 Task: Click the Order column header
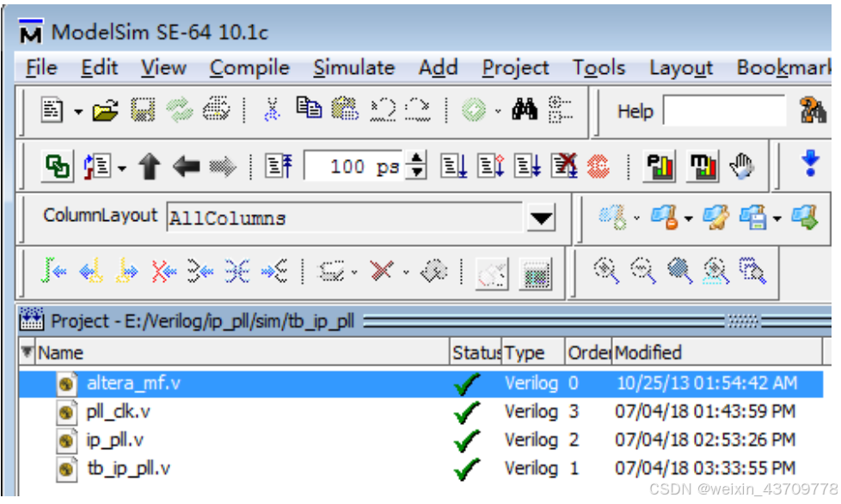point(588,353)
